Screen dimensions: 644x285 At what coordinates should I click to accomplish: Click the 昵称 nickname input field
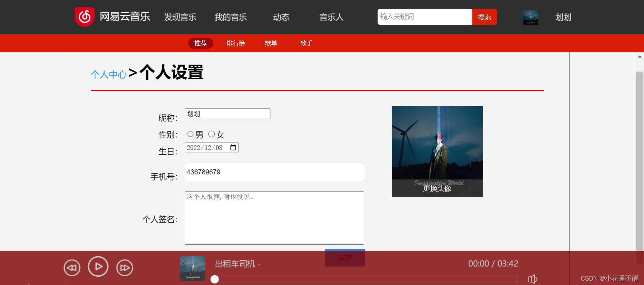tap(227, 114)
